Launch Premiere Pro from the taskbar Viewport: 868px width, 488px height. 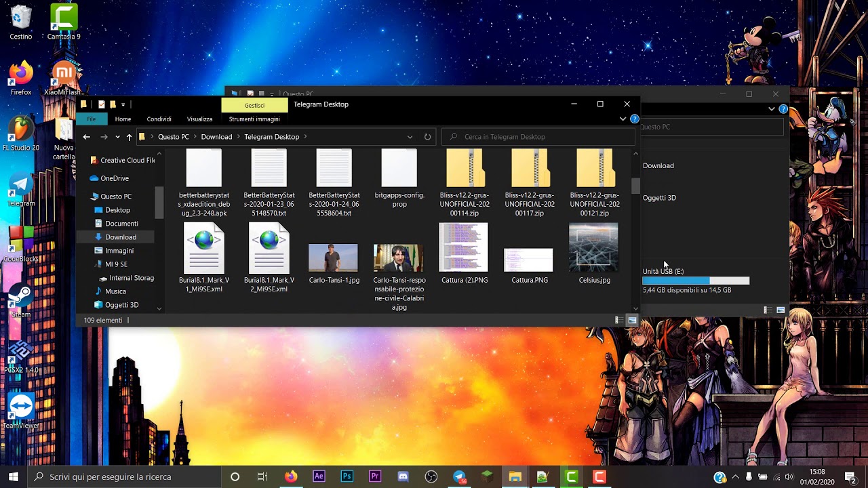[x=375, y=476]
